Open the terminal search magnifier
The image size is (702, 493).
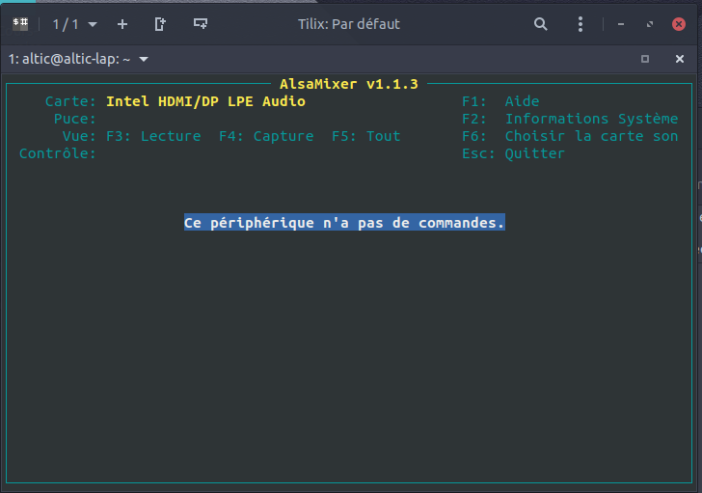[x=540, y=24]
